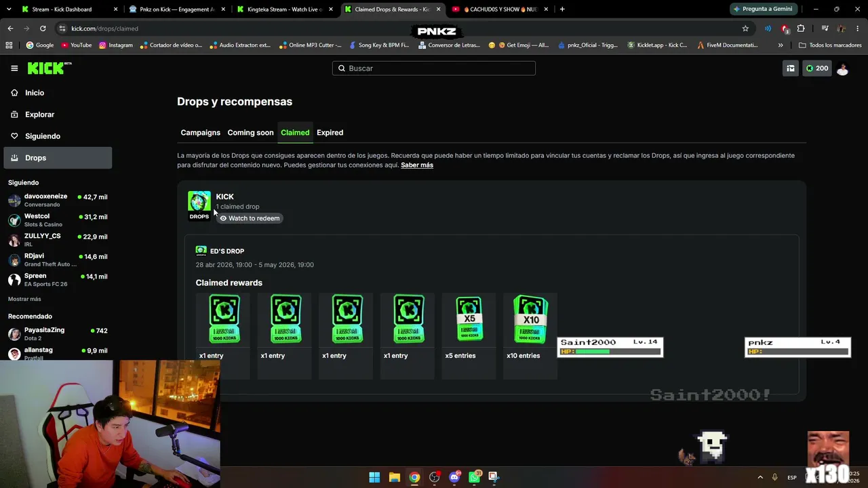Image resolution: width=868 pixels, height=488 pixels.
Task: Click RDjavi avatar in the sidebar
Action: tap(14, 260)
